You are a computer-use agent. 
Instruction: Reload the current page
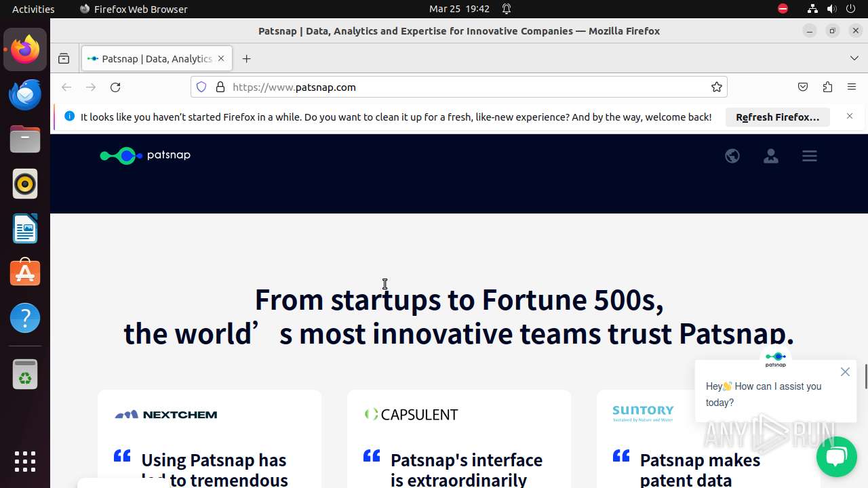click(x=115, y=87)
